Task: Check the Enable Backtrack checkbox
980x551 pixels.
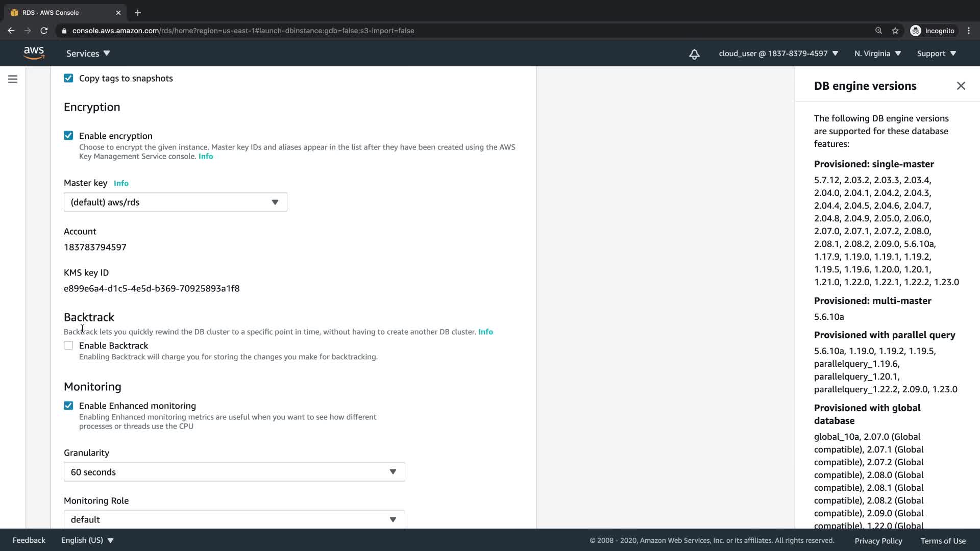Action: 68,346
